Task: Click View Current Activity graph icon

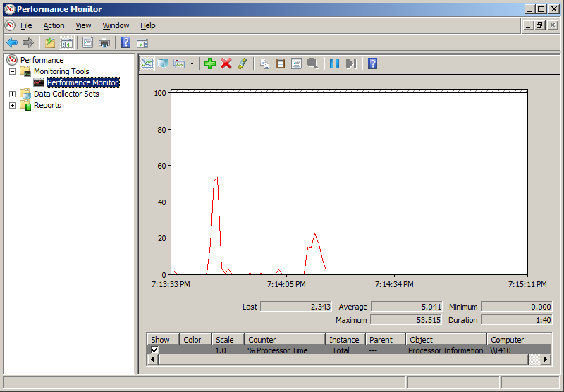Action: coord(147,63)
